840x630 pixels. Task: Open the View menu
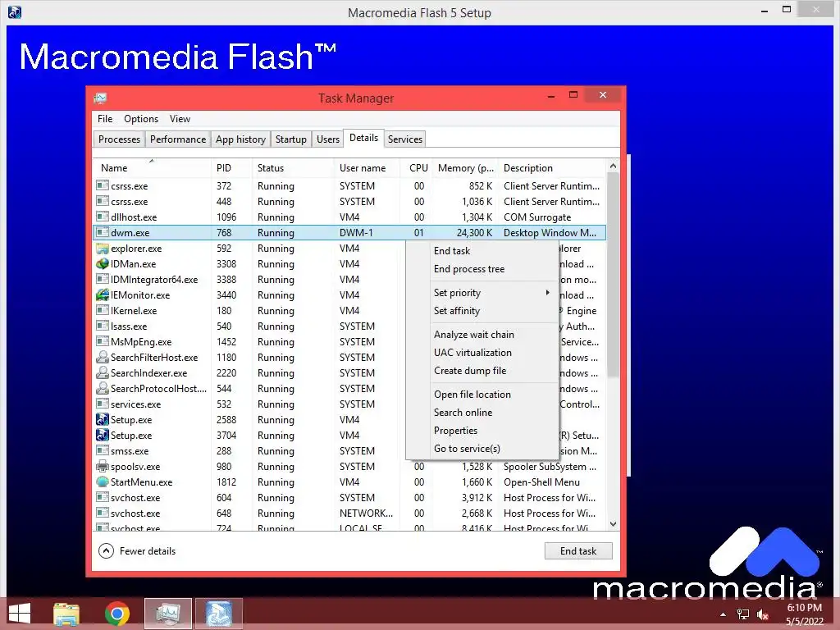coord(180,119)
